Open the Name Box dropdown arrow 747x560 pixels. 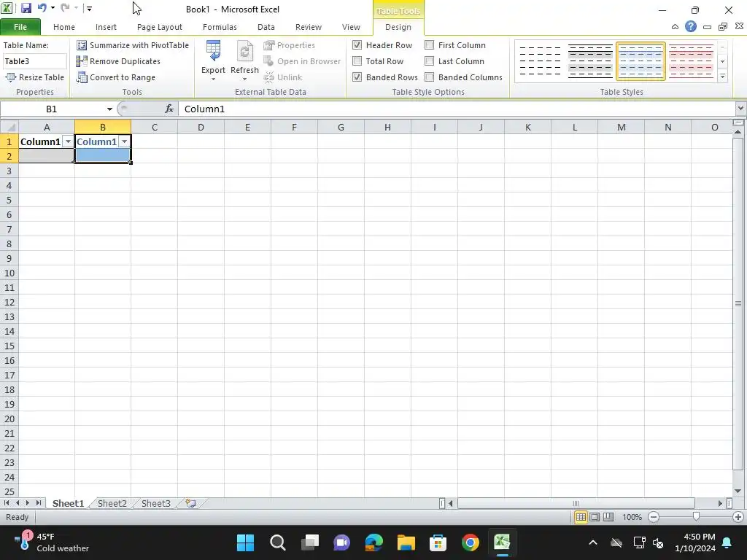109,109
